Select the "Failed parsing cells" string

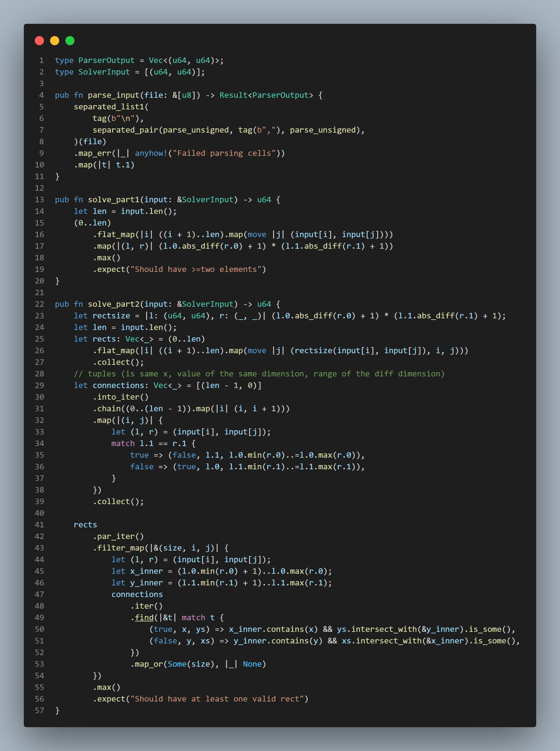point(224,153)
